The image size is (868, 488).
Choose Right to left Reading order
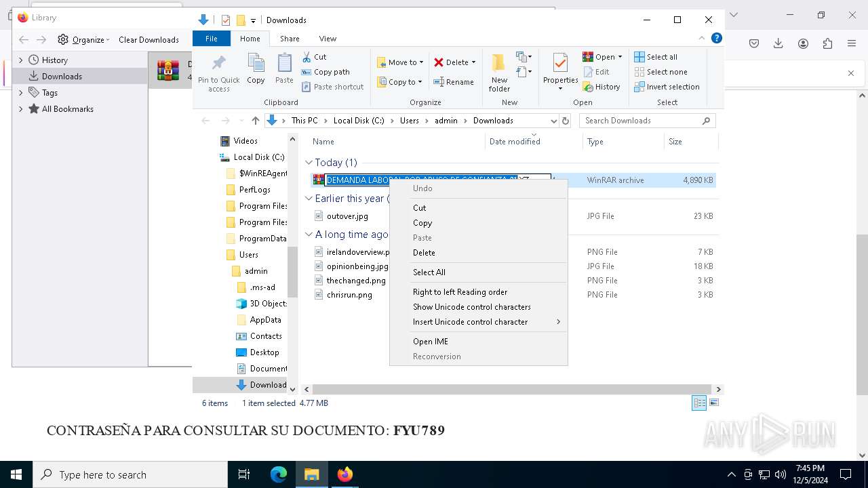point(479,292)
